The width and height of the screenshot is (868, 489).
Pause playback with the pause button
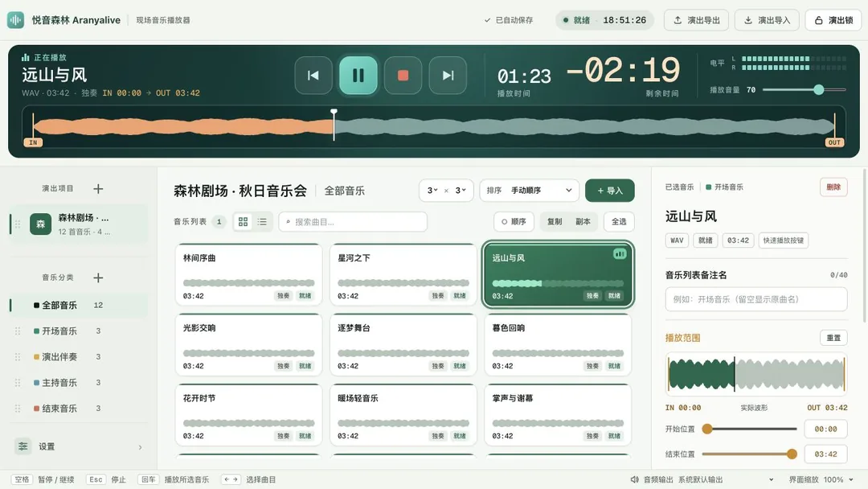[358, 76]
